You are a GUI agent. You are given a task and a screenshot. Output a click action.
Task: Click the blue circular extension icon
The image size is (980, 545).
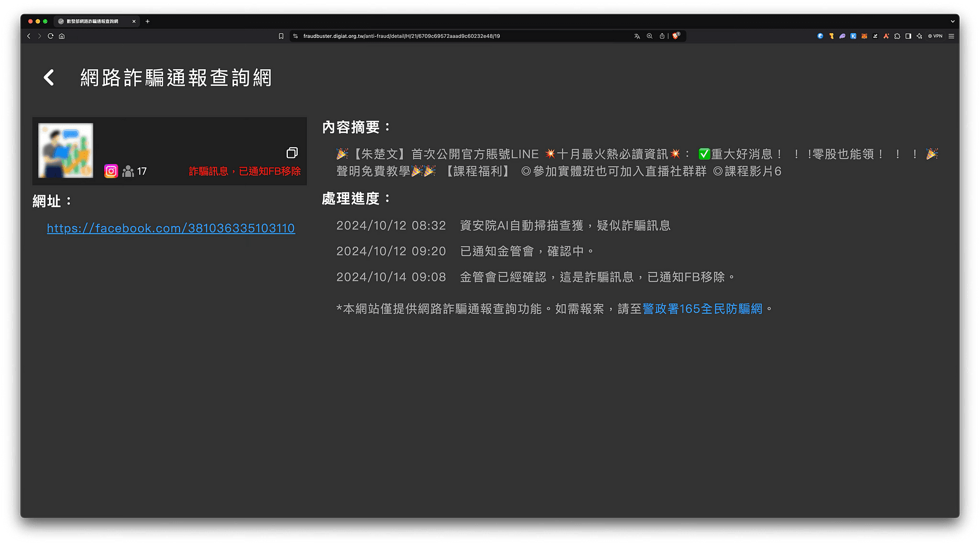[820, 36]
